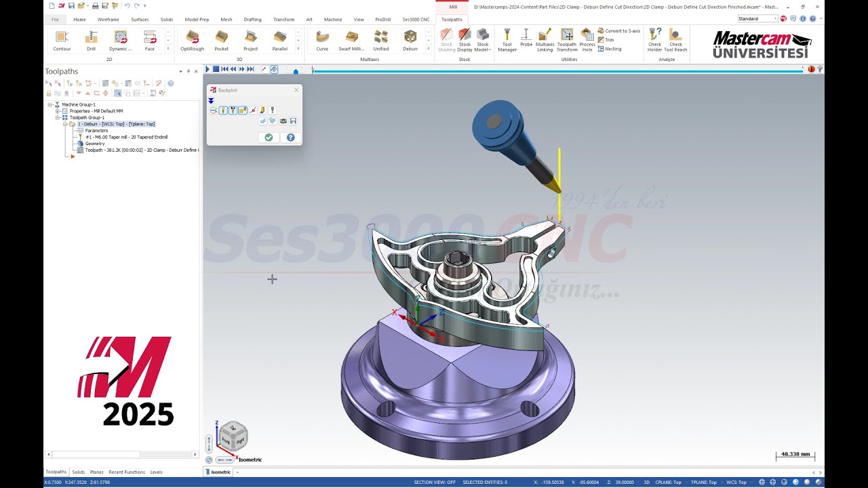Save the file from the quick access toolbar
The height and width of the screenshot is (488, 868).
coord(71,6)
